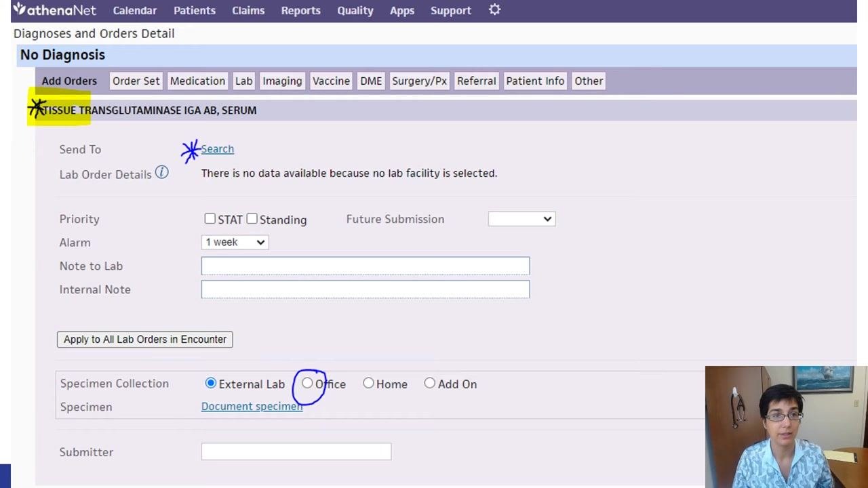Open the Document specimen link

click(x=252, y=406)
